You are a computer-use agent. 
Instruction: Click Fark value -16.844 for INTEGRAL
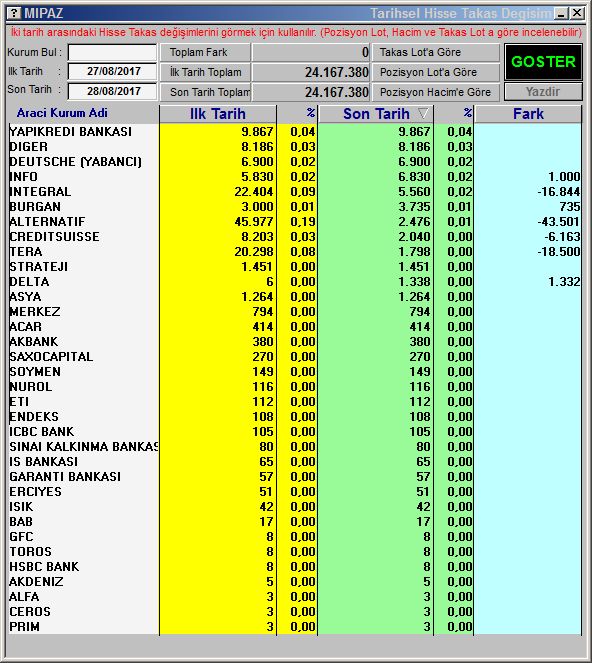click(x=559, y=192)
